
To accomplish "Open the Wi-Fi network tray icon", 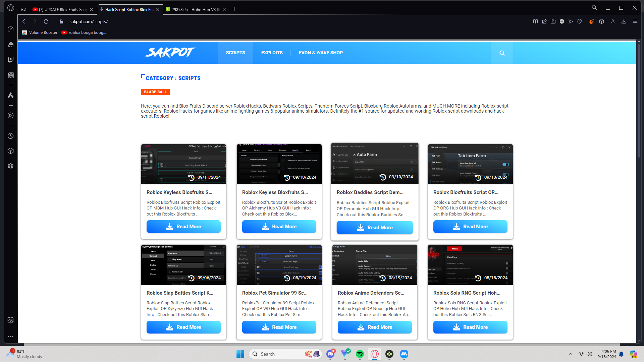I will click(x=581, y=354).
